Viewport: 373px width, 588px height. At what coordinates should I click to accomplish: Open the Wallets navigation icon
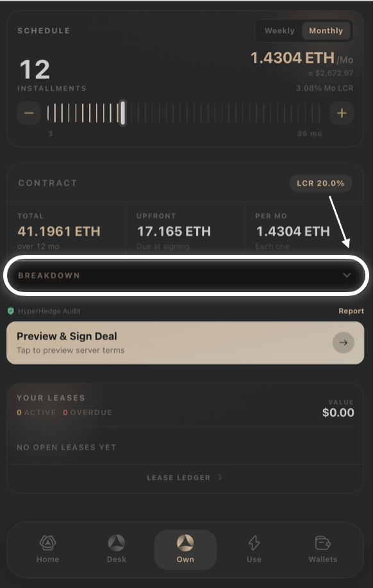(323, 543)
